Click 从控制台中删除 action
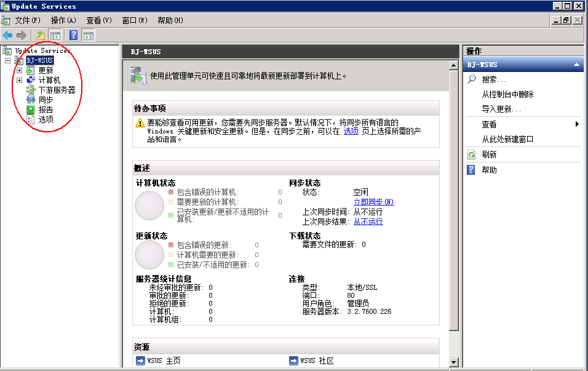This screenshot has height=371, width=588. click(x=508, y=94)
